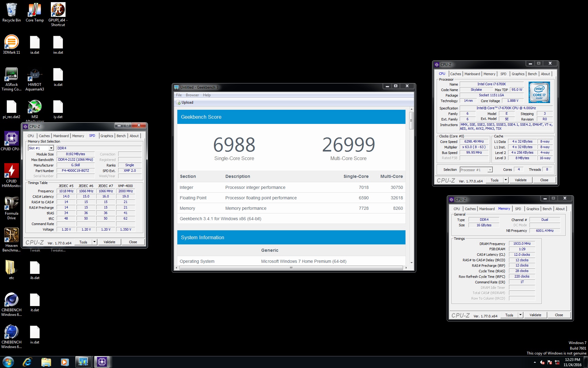This screenshot has width=588, height=368.
Task: Click DRAM Frequency value 1933.0 MHz
Action: click(x=522, y=243)
